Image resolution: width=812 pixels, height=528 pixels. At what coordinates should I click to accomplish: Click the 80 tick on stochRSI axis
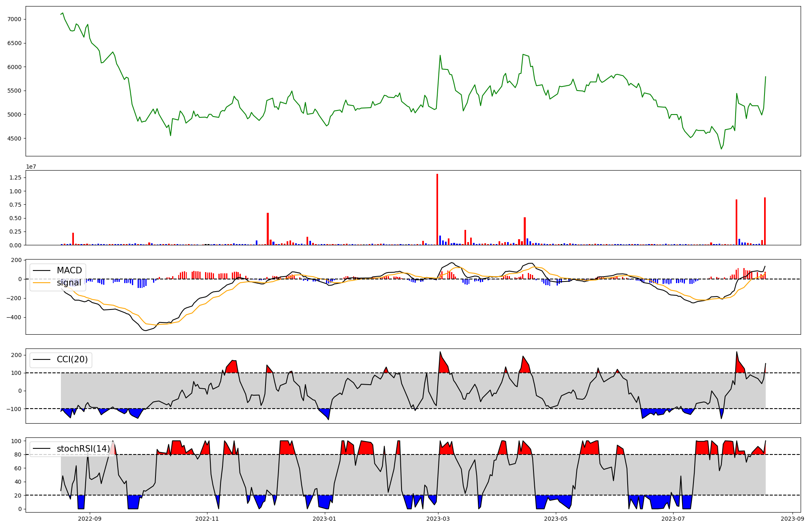(x=18, y=454)
